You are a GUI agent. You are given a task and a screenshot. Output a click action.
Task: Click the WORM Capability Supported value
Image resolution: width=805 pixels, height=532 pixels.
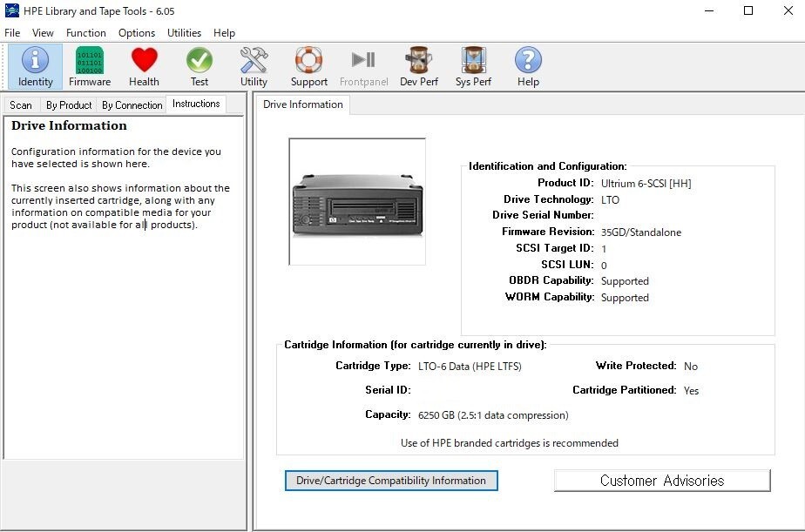click(x=625, y=298)
